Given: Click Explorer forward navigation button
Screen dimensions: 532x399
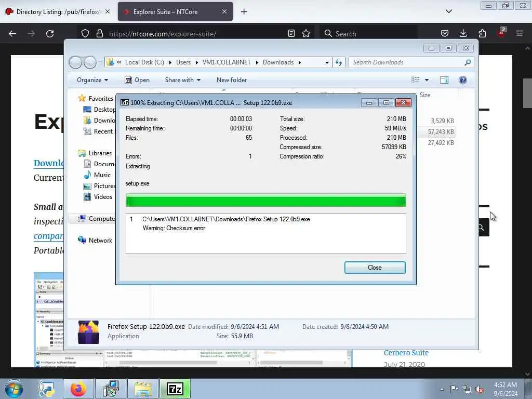Looking at the screenshot, I should pyautogui.click(x=90, y=62).
